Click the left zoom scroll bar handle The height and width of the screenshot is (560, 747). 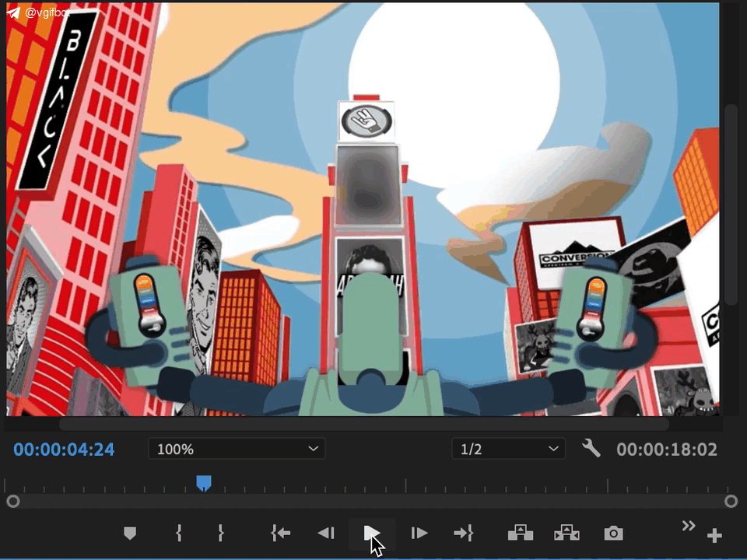click(13, 501)
